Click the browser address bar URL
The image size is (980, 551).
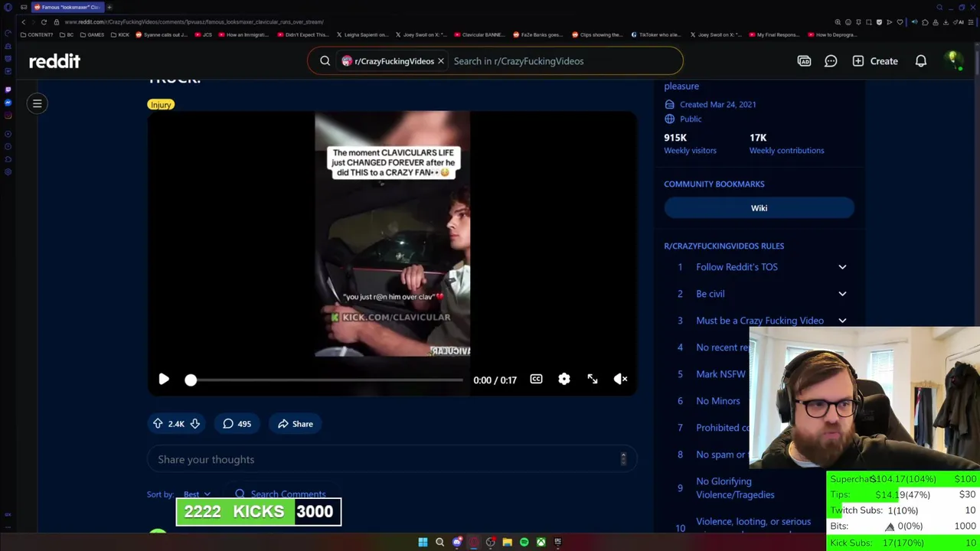pyautogui.click(x=194, y=22)
